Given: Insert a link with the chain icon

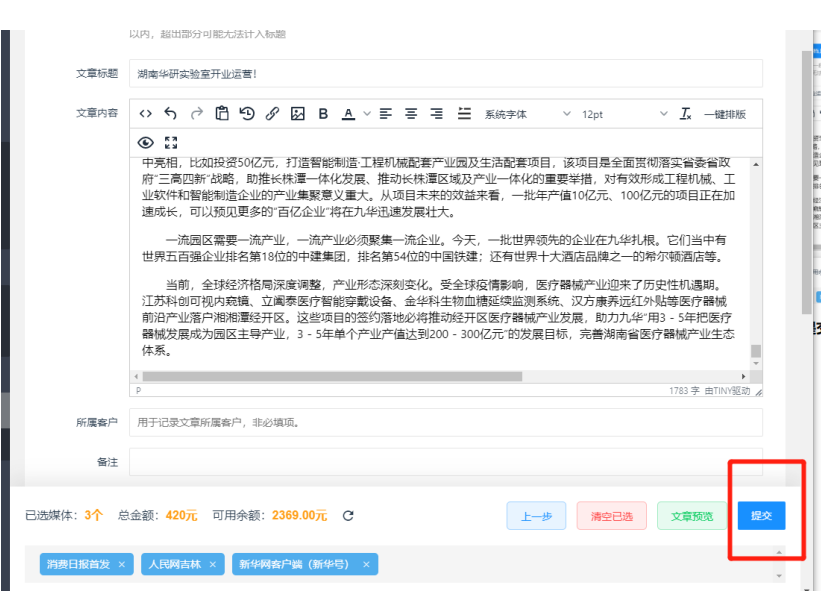Looking at the screenshot, I should (272, 114).
